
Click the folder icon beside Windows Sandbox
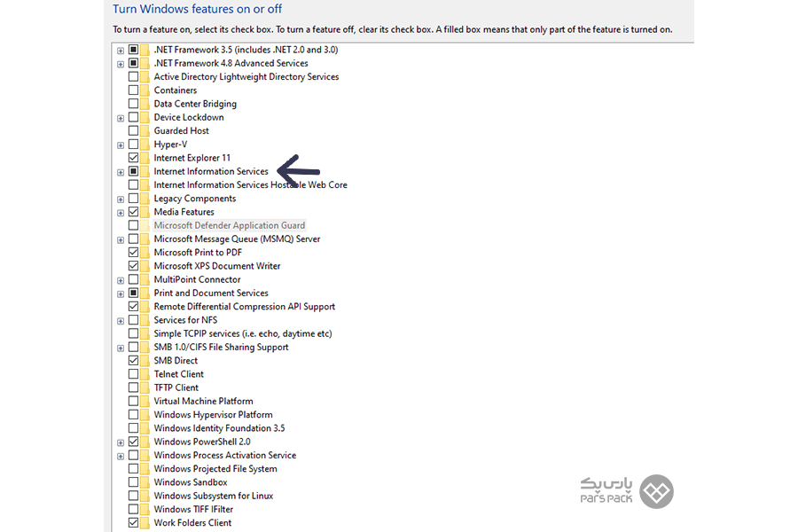point(145,482)
